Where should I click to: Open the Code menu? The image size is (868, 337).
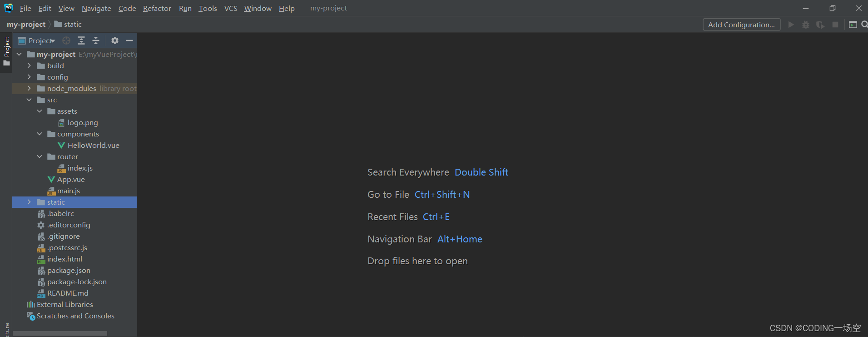click(127, 8)
